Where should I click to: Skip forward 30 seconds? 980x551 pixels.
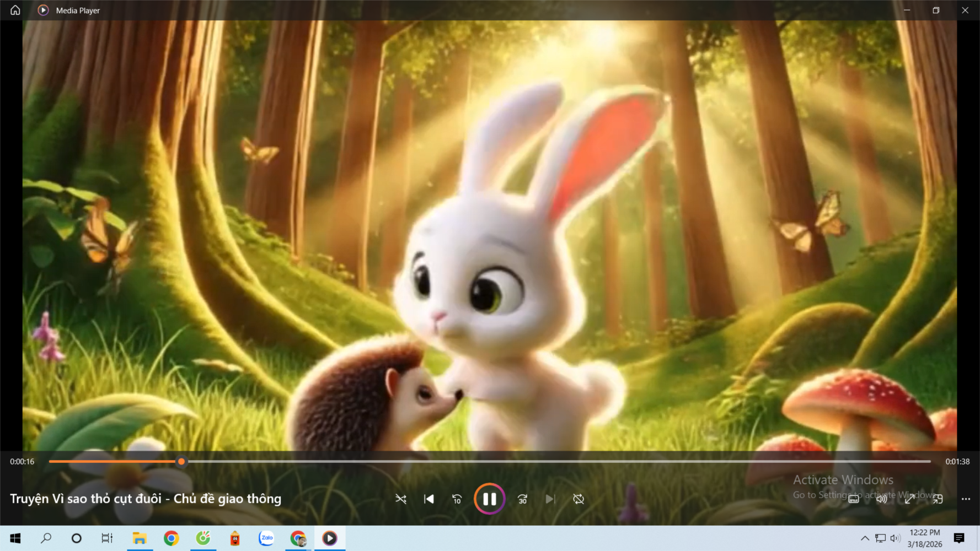pyautogui.click(x=522, y=499)
